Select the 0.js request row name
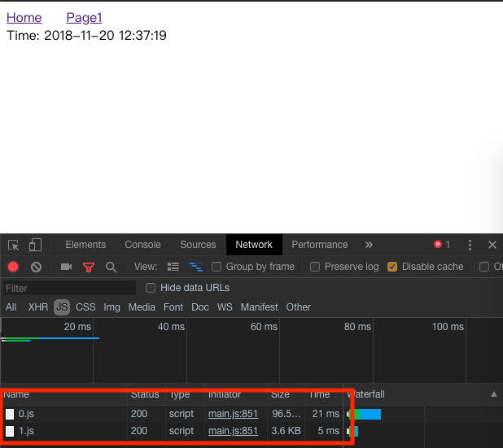The image size is (503, 448). tap(26, 414)
